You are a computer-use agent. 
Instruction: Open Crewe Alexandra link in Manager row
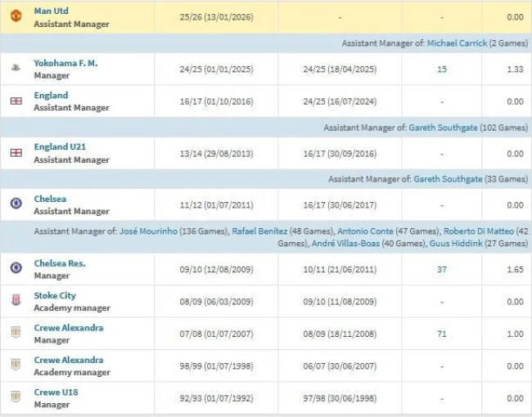(x=69, y=328)
